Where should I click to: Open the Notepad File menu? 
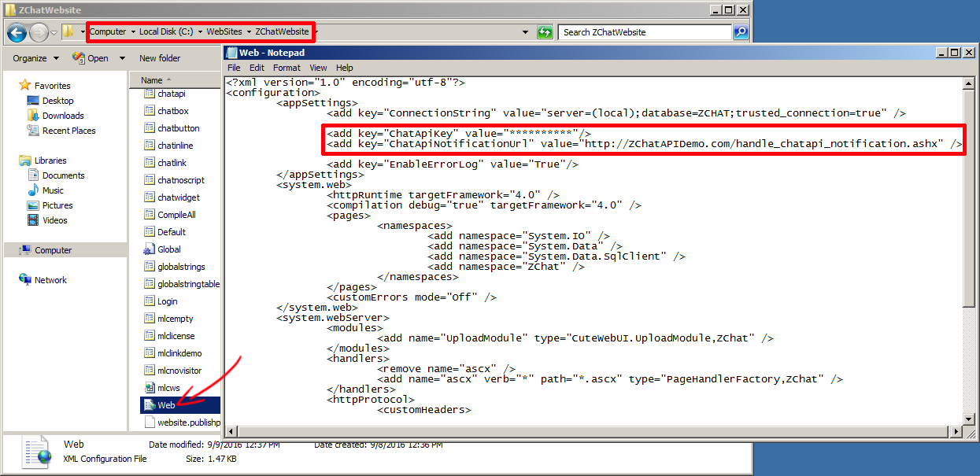[234, 68]
